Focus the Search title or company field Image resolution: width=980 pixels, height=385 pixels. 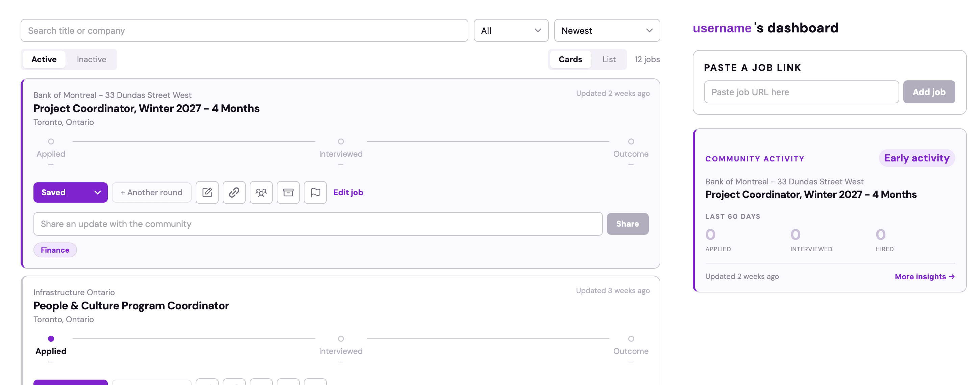pyautogui.click(x=244, y=30)
